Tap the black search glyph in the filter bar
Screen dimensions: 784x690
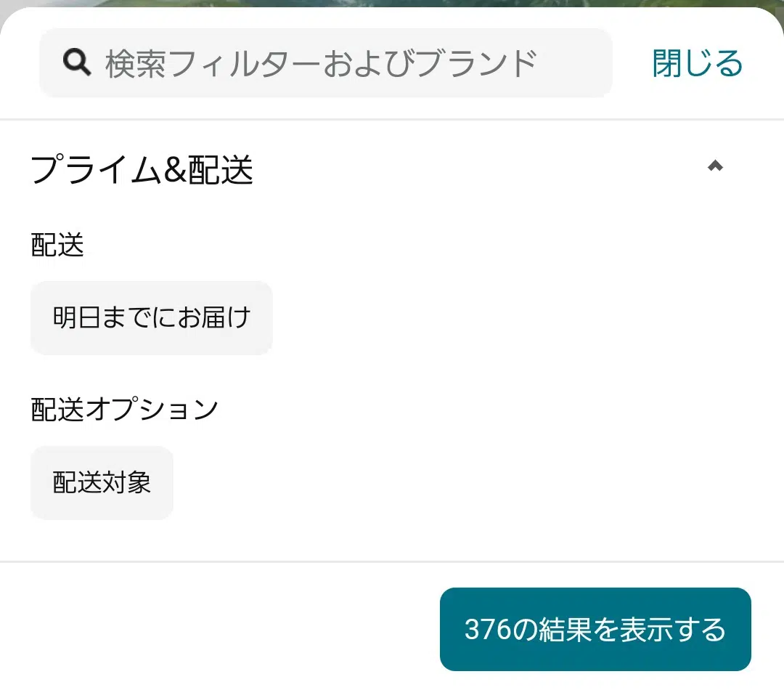77,63
